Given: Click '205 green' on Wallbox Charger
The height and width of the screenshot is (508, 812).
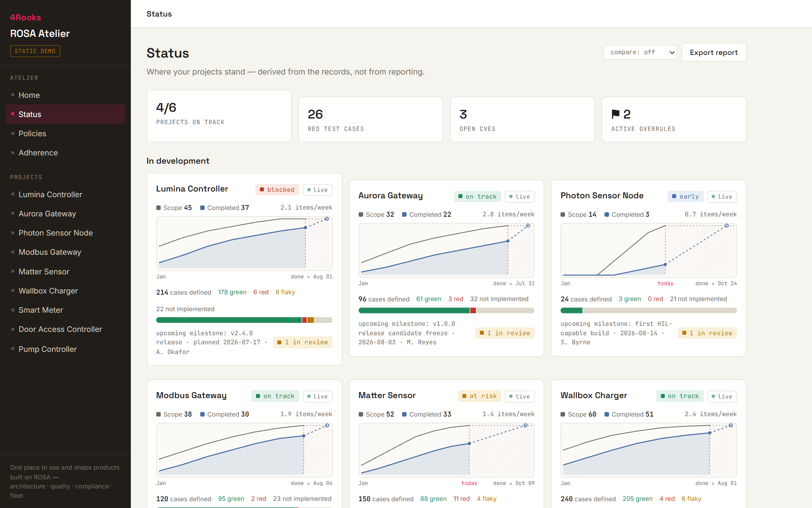Looking at the screenshot, I should pos(638,499).
